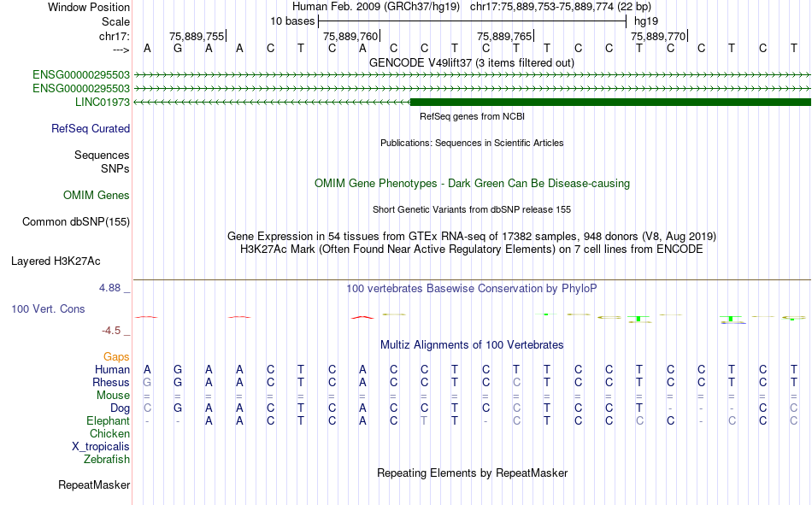Screen dimensions: 812x505
Task: Click 100 vertebrates Basewise Conservation by PhyloP
Action: tap(472, 289)
